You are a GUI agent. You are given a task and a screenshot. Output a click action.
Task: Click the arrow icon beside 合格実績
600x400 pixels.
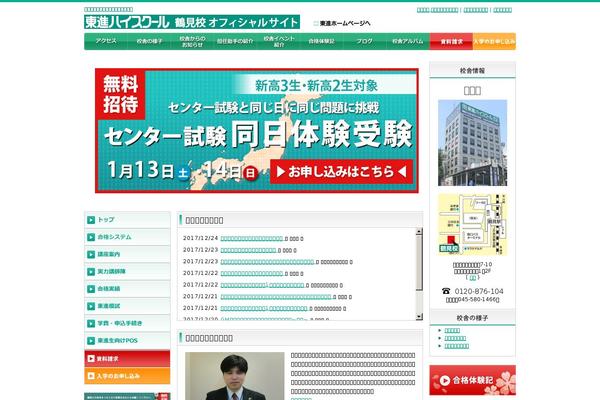pyautogui.click(x=91, y=289)
